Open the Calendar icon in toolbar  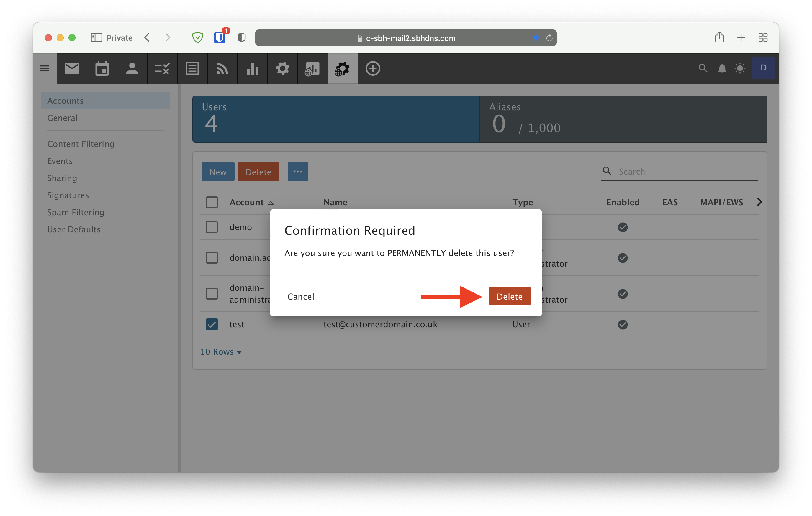point(102,69)
